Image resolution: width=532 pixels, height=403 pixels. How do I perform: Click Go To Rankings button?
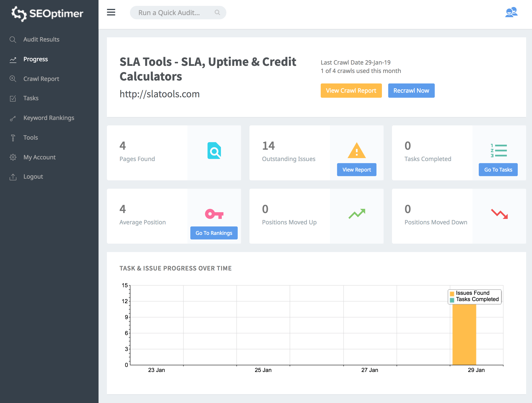[214, 233]
